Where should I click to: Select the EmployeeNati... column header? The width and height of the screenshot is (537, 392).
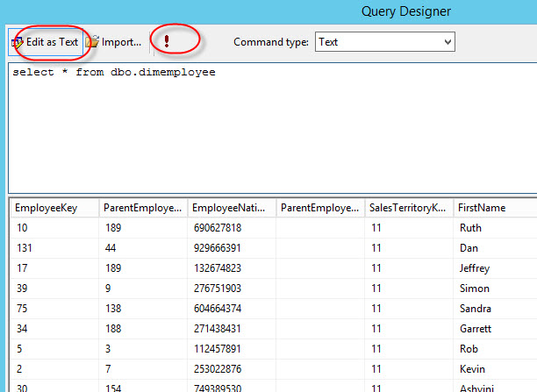[231, 207]
